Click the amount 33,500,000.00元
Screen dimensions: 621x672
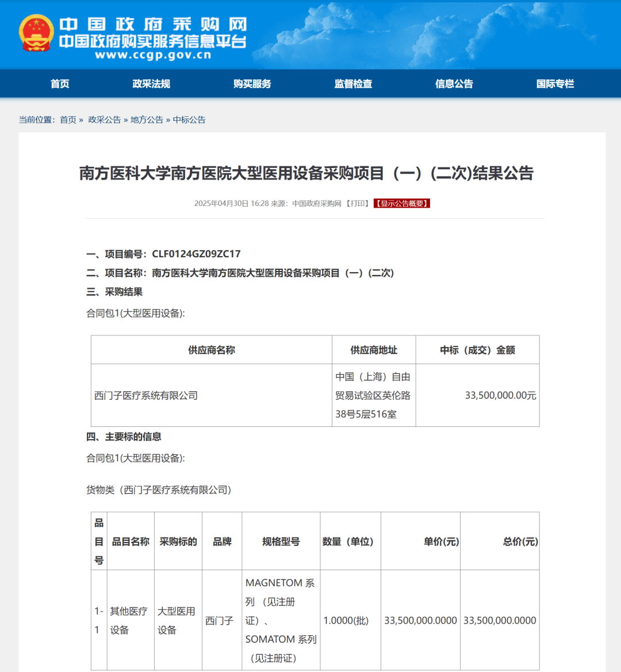[500, 395]
